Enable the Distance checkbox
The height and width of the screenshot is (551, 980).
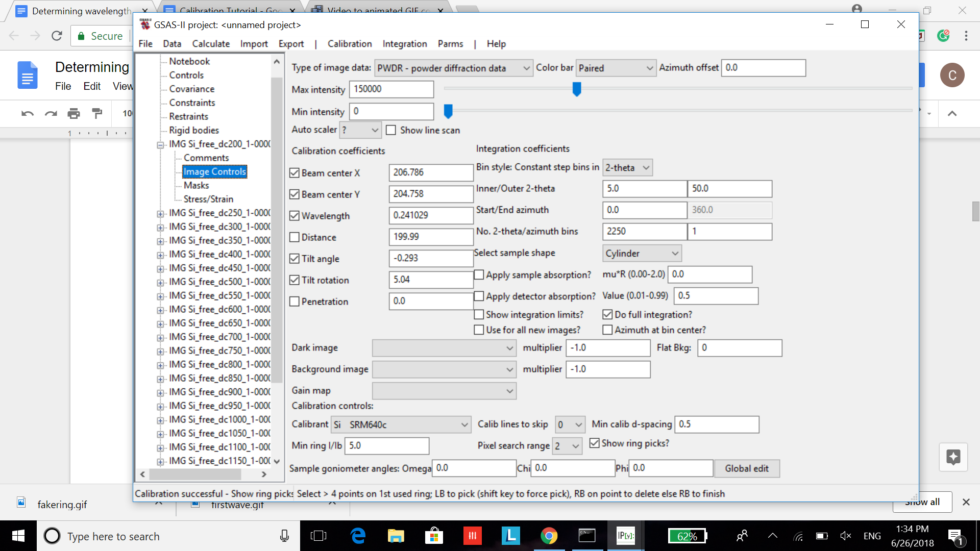(x=295, y=237)
